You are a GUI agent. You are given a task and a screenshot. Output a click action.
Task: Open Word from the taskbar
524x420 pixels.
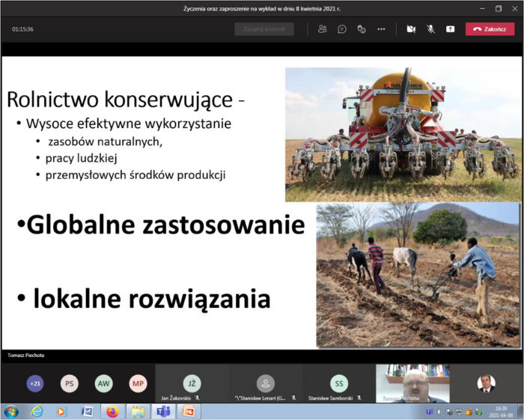87,412
